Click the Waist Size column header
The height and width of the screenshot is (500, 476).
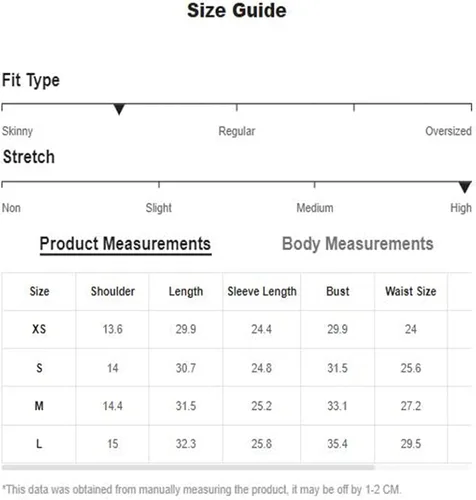click(x=411, y=291)
